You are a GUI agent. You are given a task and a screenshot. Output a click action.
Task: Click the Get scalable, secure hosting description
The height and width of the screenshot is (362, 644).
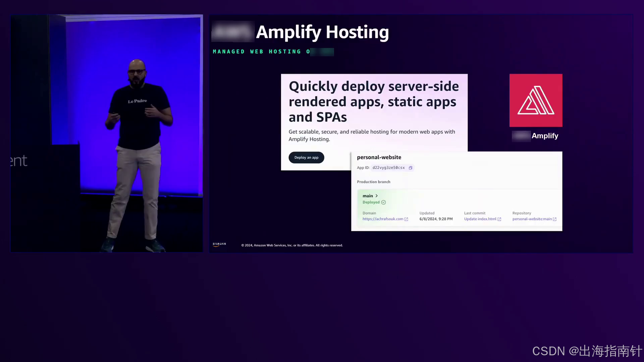372,135
